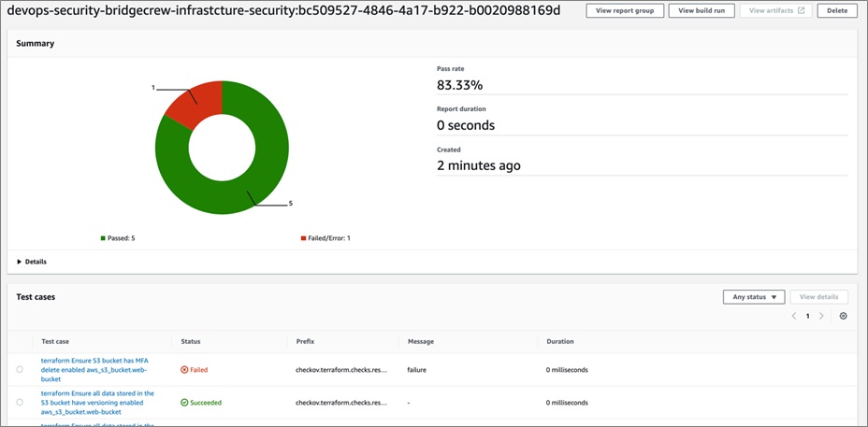Click the Test cases panel heading
The image size is (868, 427).
(36, 297)
